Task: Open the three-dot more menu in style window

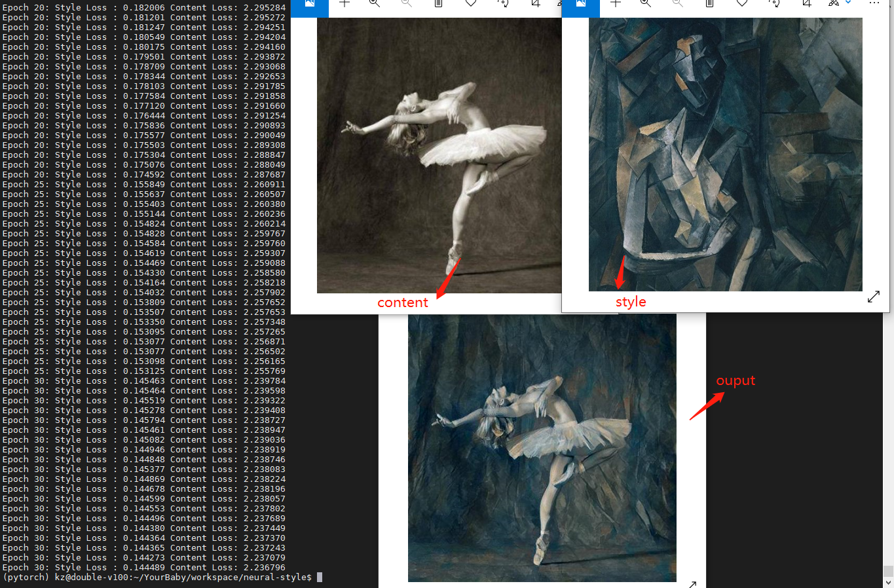Action: coord(874,3)
